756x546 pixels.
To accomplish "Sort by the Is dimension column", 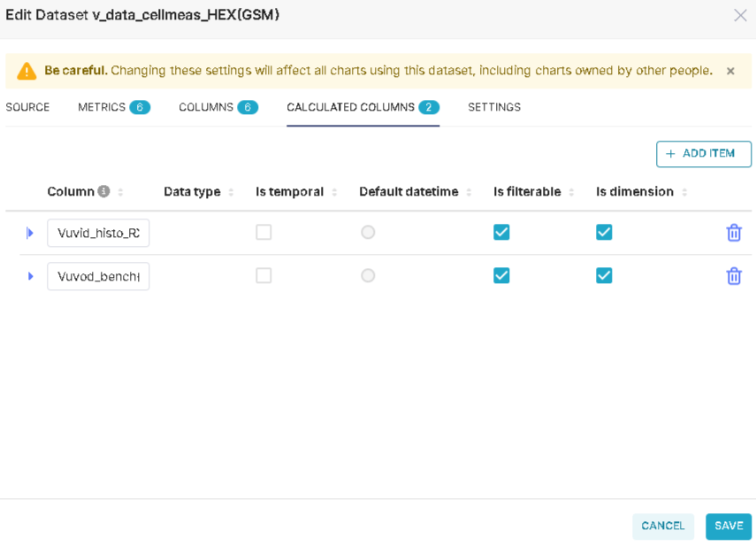I will [684, 193].
